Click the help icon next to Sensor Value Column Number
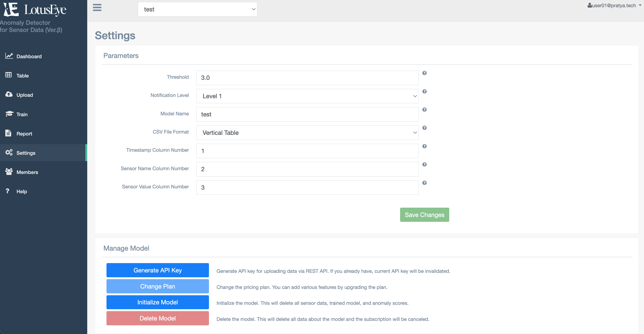Viewport: 644px width, 334px height. pos(424,183)
